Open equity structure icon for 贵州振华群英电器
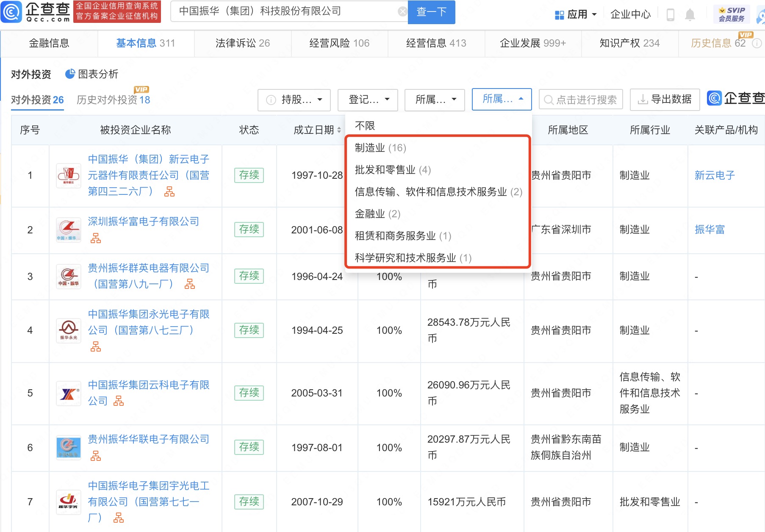Screen dimensions: 765x532 tap(190, 284)
